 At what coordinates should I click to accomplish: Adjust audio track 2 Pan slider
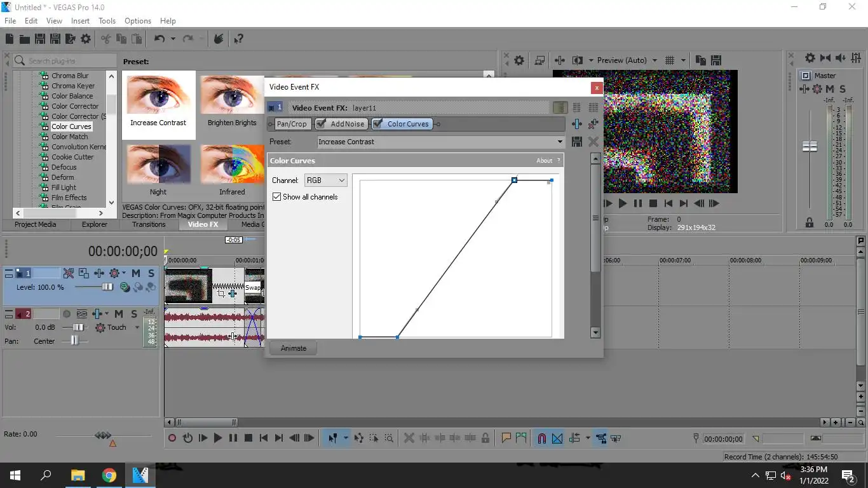click(75, 341)
